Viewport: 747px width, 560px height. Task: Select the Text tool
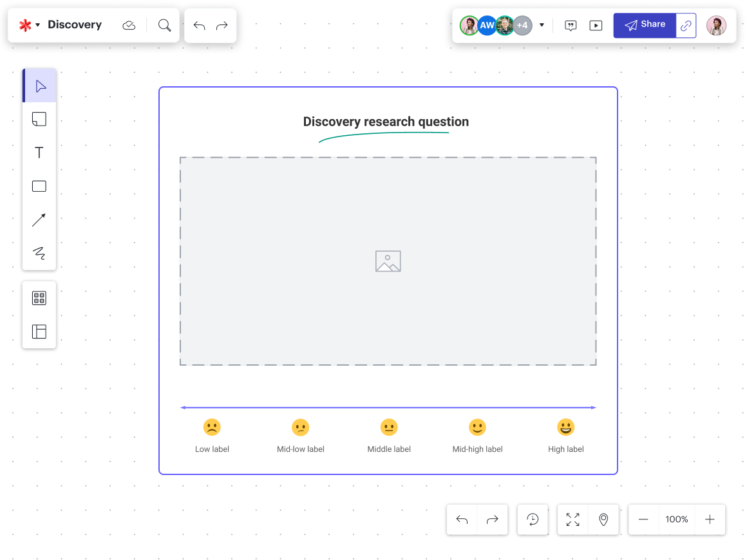pos(39,153)
